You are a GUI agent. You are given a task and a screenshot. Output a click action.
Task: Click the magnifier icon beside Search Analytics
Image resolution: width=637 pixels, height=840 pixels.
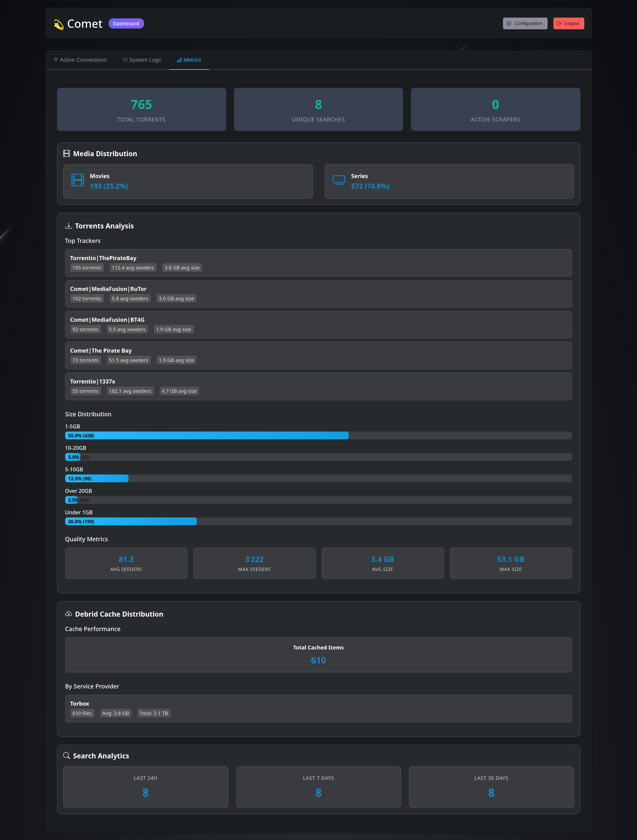pos(66,755)
